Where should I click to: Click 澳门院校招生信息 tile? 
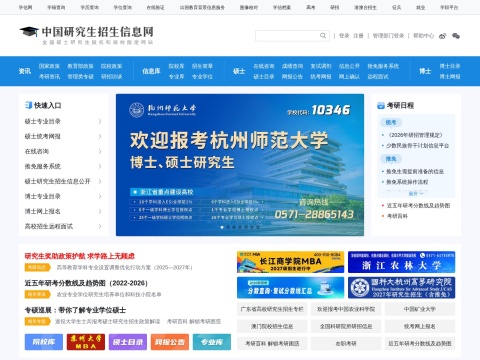(272, 326)
